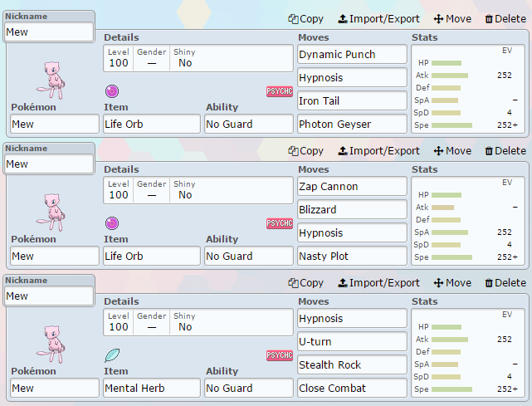Open Import/Export for the third Mew set
Image resolution: width=532 pixels, height=406 pixels.
(x=378, y=283)
